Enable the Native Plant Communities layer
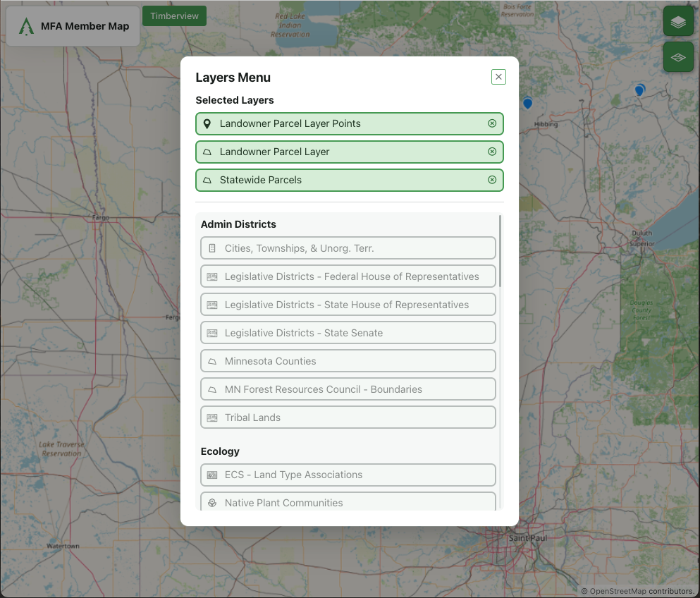Image resolution: width=700 pixels, height=598 pixels. 348,501
